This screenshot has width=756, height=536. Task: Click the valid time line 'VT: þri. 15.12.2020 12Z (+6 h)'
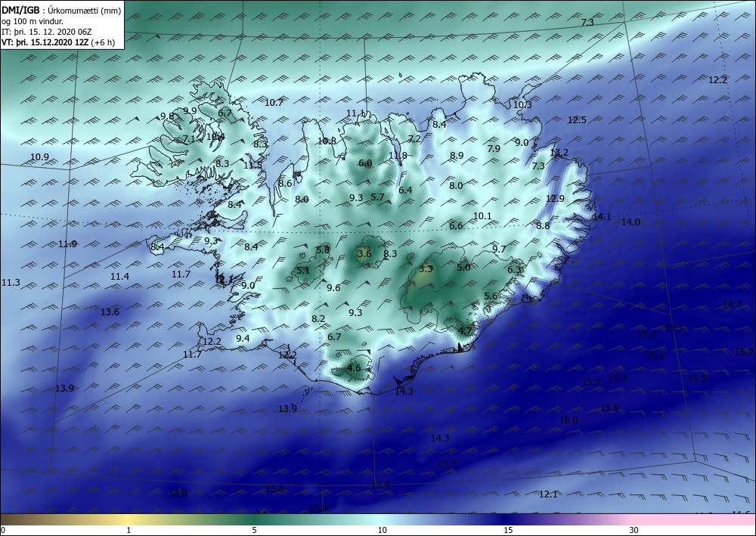(x=58, y=42)
